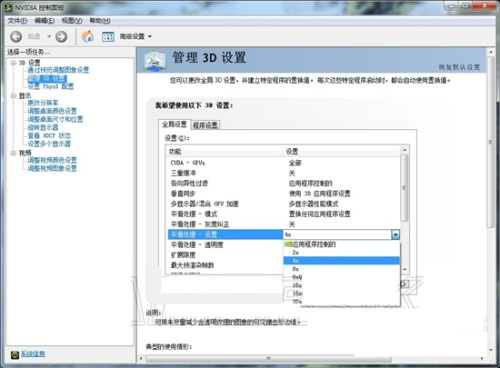Viewport: 500px width, 368px height.
Task: Select the 最大预渲染帧数 settings row
Action: tap(225, 265)
